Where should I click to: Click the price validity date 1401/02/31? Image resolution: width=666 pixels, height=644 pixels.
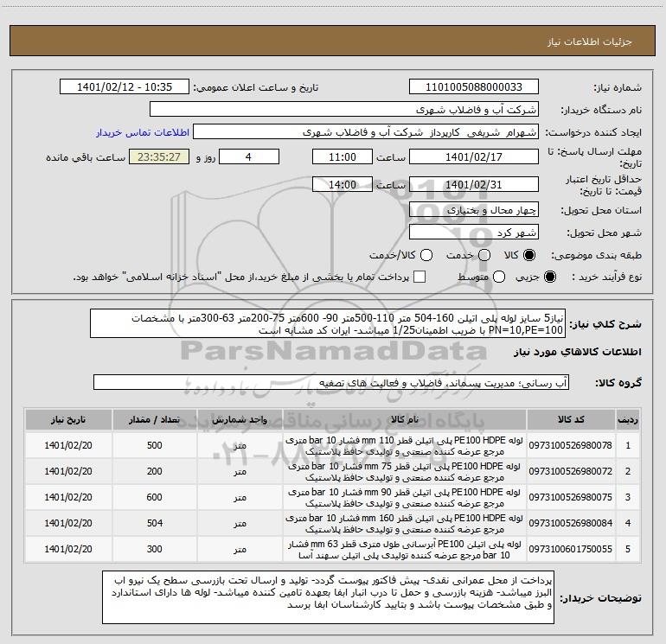point(474,185)
